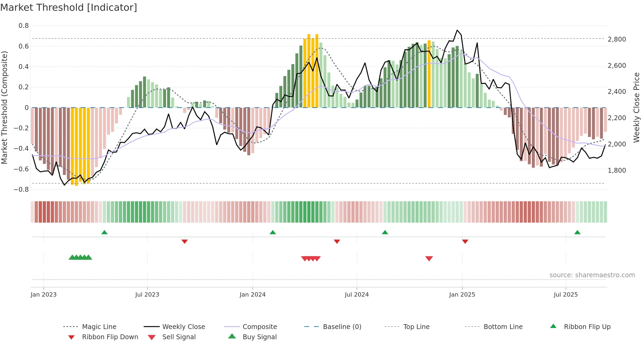This screenshot has height=362, width=644.
Task: Click the ribbon flip down marker near January 2025
Action: [465, 242]
